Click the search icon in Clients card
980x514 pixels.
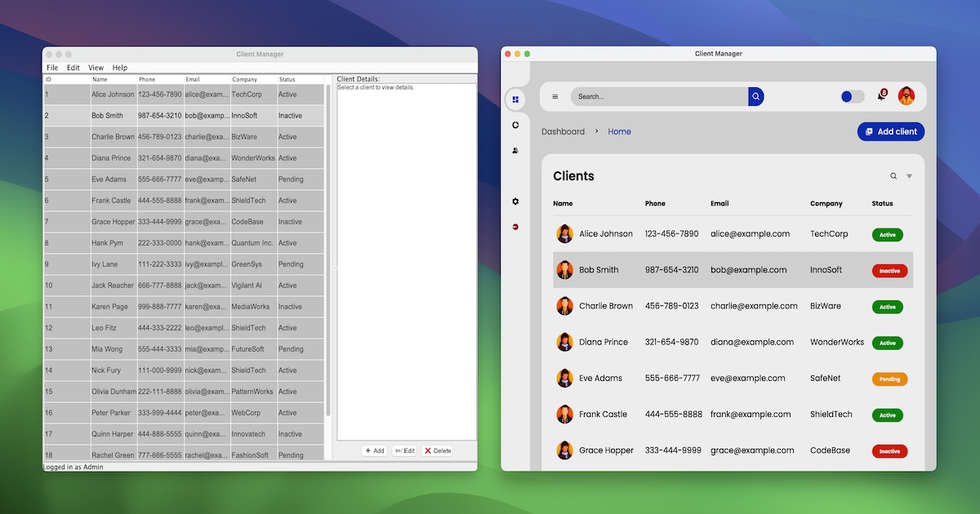[893, 176]
